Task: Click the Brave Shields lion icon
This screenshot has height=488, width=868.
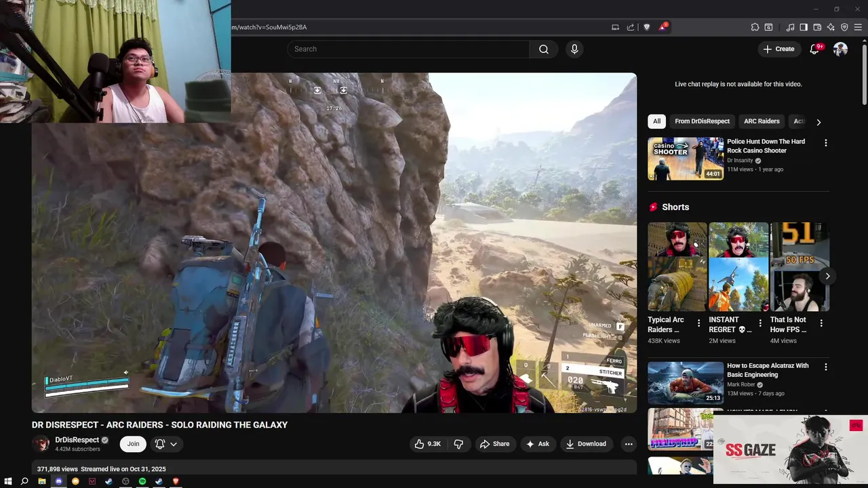Action: [646, 27]
